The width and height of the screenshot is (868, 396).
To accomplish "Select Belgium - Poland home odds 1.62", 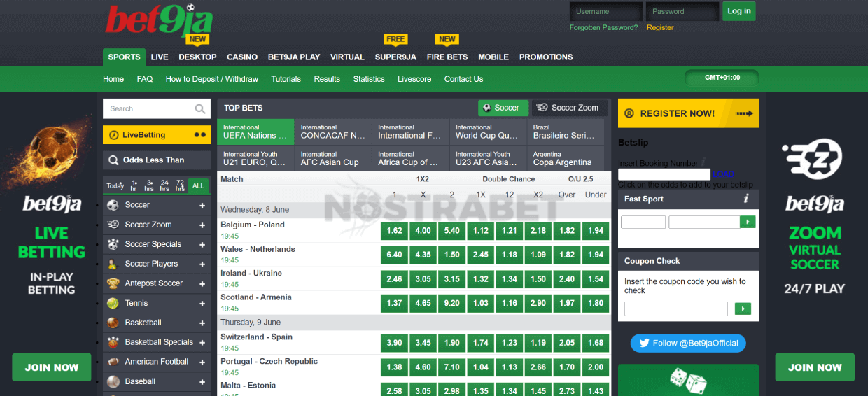I will pyautogui.click(x=394, y=231).
